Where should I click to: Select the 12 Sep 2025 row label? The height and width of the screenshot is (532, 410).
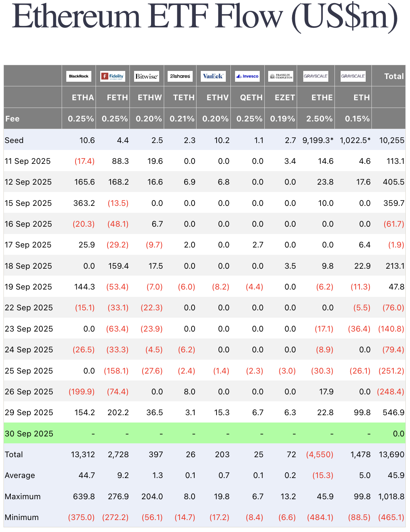(28, 182)
